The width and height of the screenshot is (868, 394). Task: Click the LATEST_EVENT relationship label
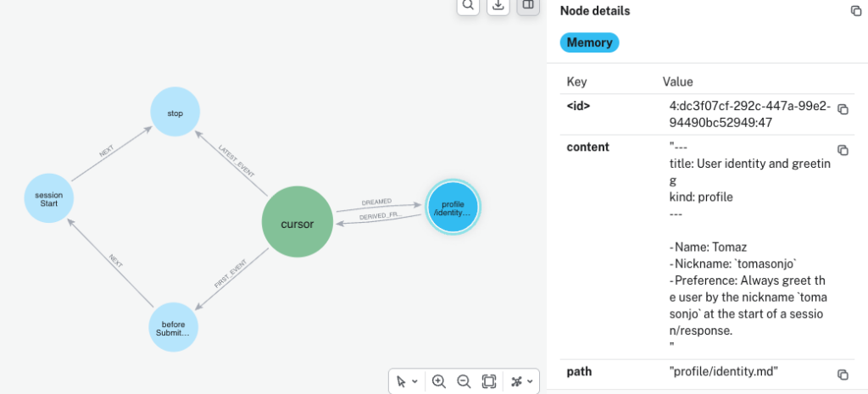(x=236, y=162)
